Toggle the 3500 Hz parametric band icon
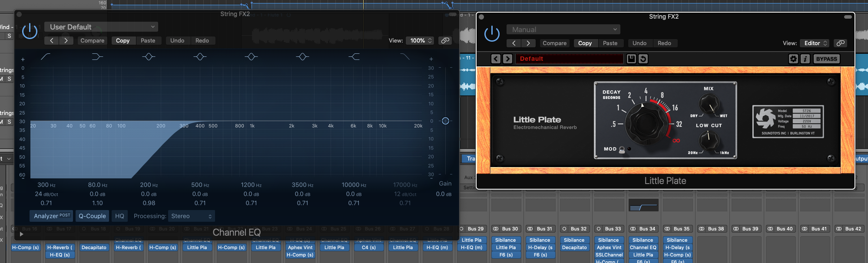This screenshot has width=868, height=263. click(302, 56)
